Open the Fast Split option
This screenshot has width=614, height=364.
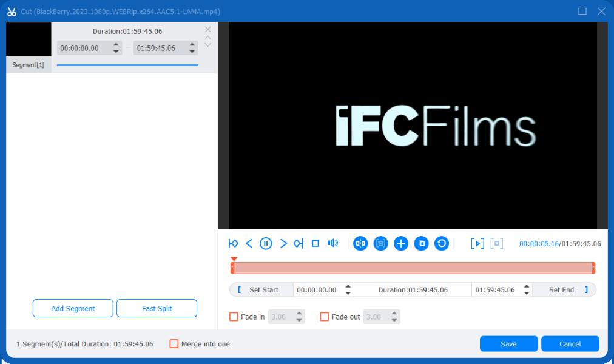[157, 308]
